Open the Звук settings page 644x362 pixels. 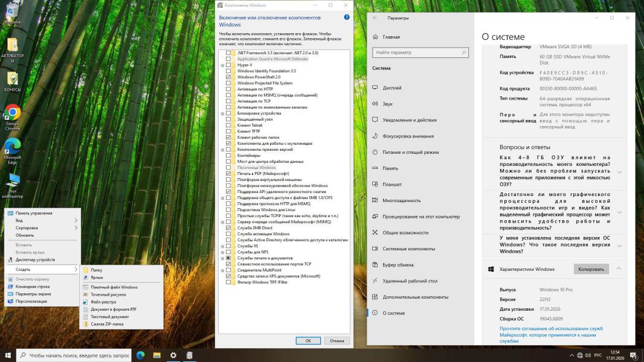point(387,104)
